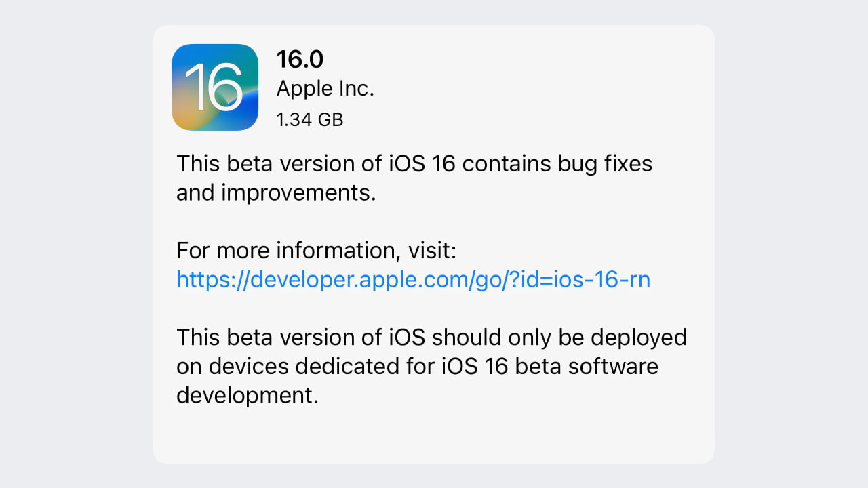The width and height of the screenshot is (868, 488).
Task: Open the developer.apple.com release notes link
Action: (x=413, y=279)
